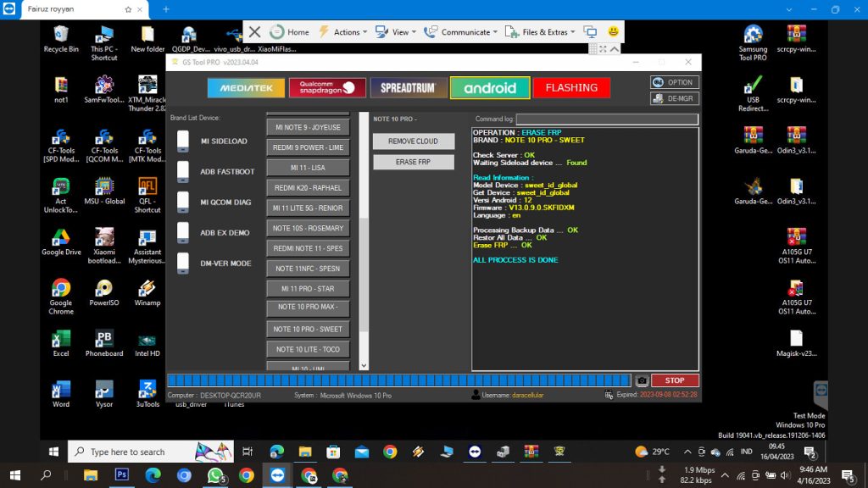Click the ERASE FRP button
The width and height of the screenshot is (868, 488).
[x=413, y=162]
